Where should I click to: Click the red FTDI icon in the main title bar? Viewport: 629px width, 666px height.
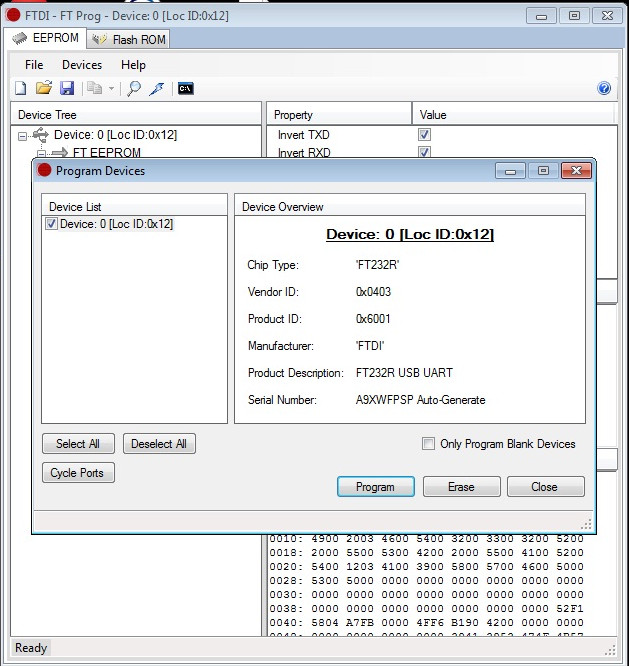[13, 14]
